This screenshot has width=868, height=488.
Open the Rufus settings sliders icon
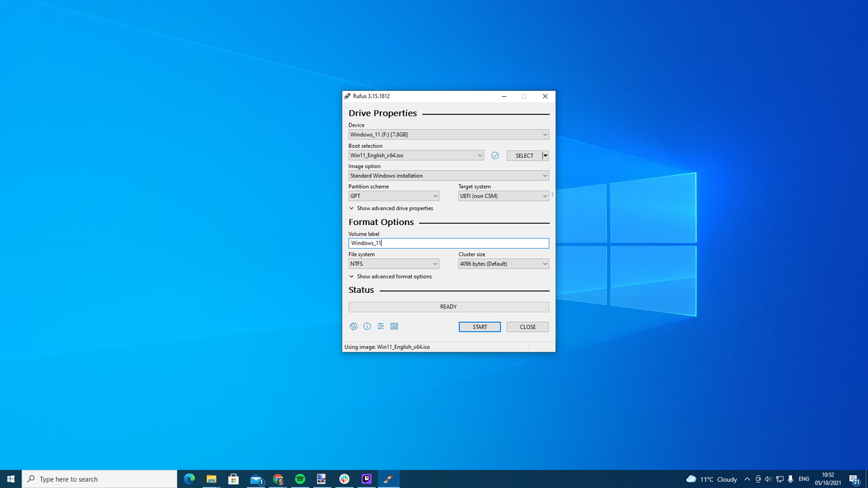(x=380, y=326)
